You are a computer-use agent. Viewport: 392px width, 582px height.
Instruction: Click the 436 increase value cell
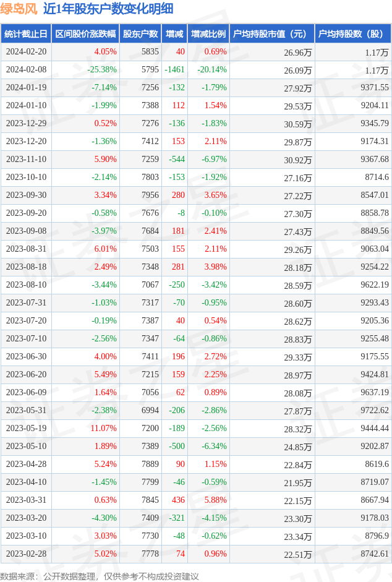click(178, 500)
